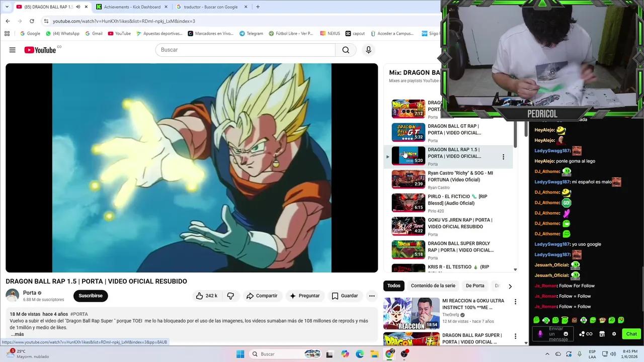The height and width of the screenshot is (362, 644).
Task: Click the microphone icon to send voice message
Action: (x=540, y=334)
